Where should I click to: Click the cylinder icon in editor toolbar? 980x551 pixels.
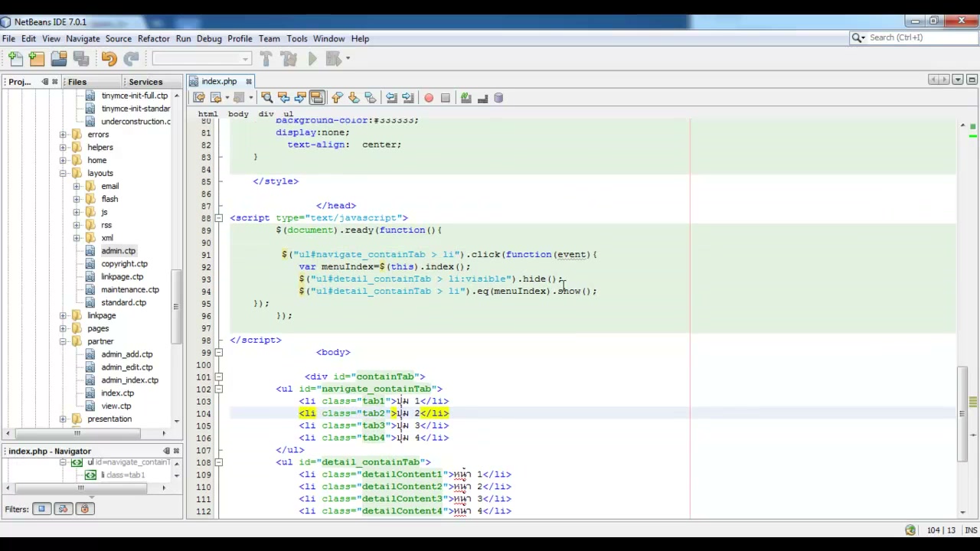pos(498,98)
